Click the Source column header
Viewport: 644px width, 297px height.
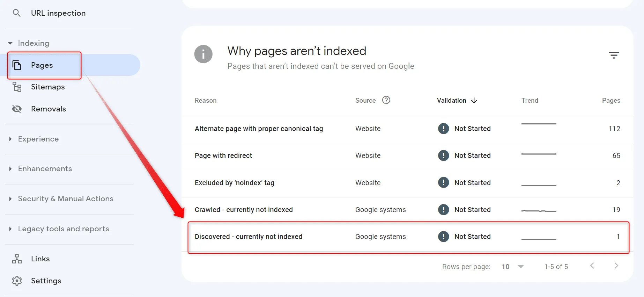point(365,101)
